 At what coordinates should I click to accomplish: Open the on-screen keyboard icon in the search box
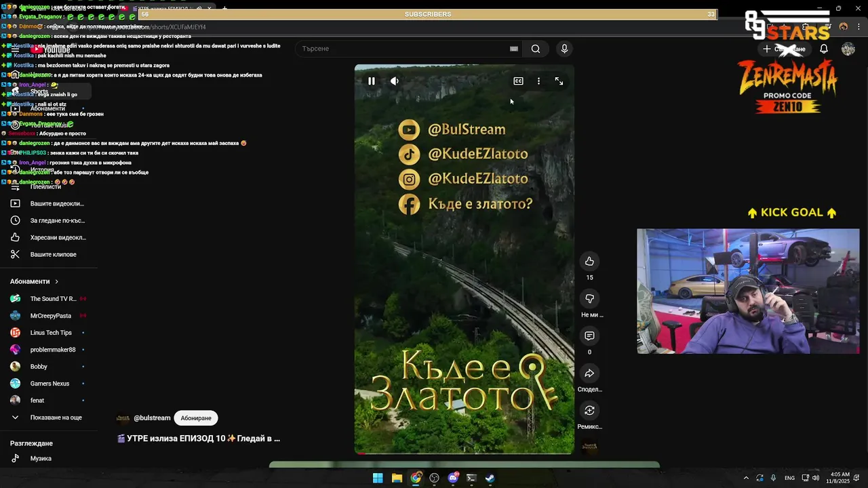pos(514,49)
